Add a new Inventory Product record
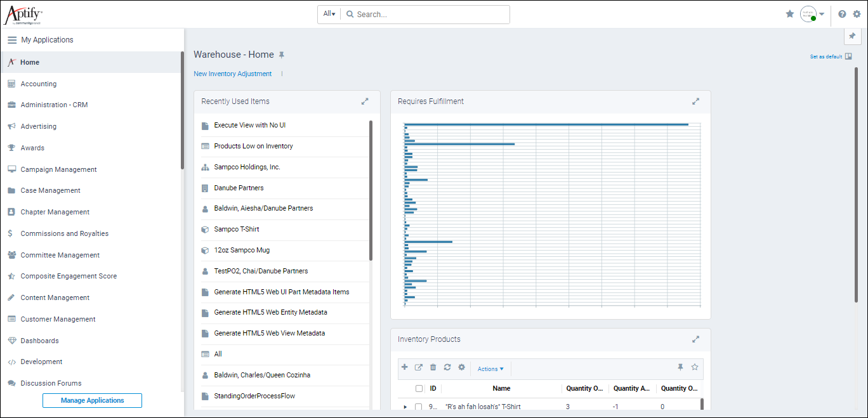Screen dimensions: 868x418 pos(405,367)
